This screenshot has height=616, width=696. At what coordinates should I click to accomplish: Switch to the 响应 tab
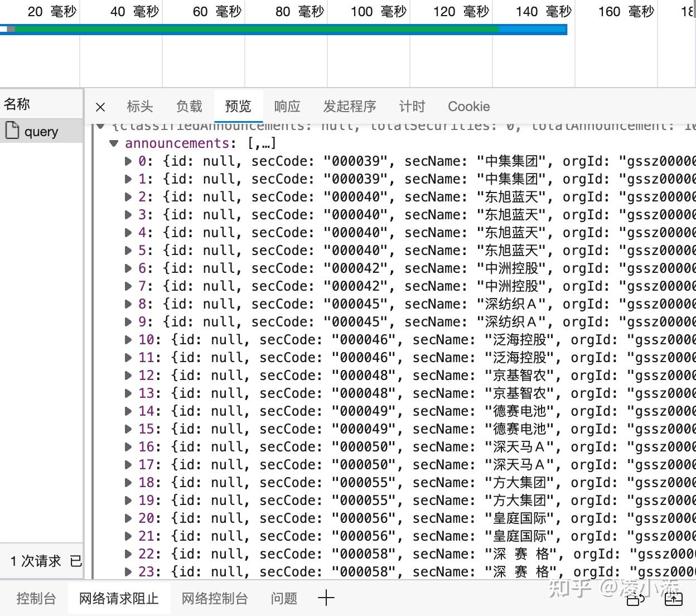click(x=287, y=106)
